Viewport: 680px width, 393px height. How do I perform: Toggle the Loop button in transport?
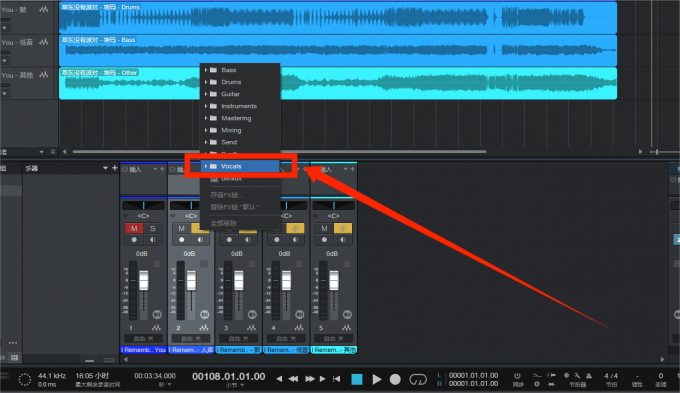tap(418, 380)
